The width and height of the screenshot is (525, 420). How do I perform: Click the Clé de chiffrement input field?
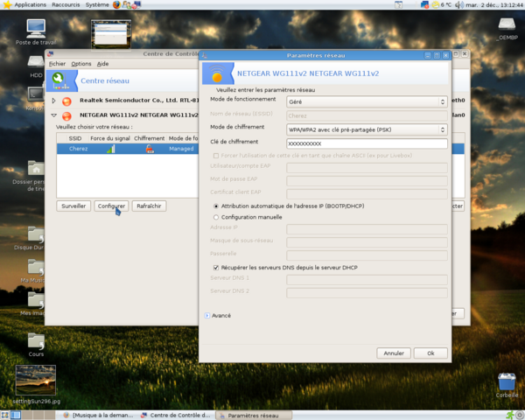367,143
